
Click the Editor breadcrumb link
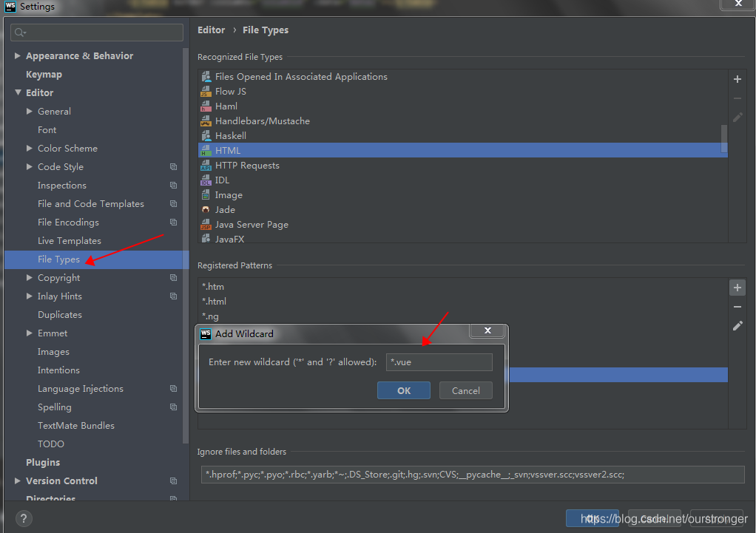(x=211, y=30)
